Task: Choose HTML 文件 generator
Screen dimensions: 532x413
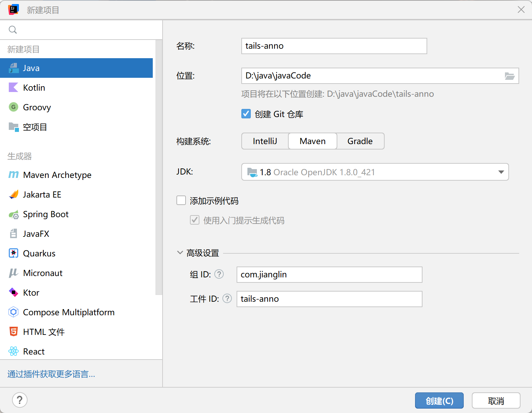Action: [x=76, y=332]
